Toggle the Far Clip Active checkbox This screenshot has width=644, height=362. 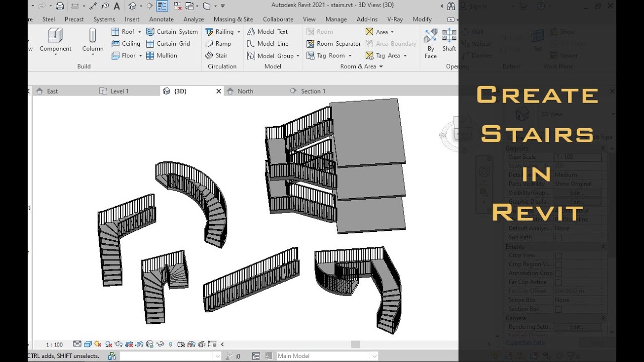coord(558,283)
